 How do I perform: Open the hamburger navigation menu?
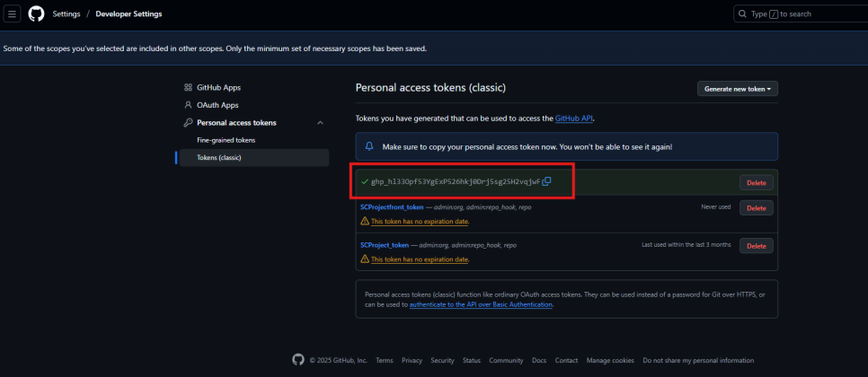coord(13,13)
